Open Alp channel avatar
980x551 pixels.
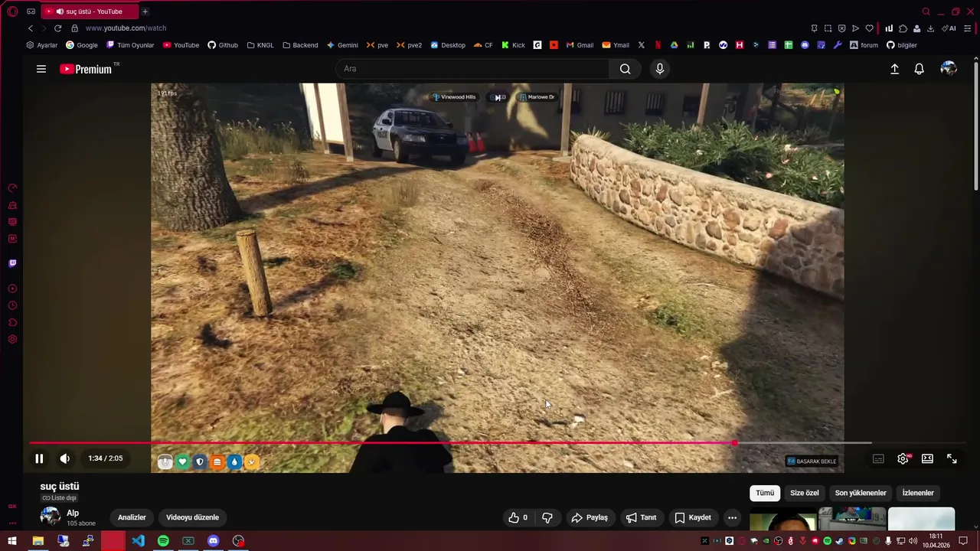pos(51,517)
